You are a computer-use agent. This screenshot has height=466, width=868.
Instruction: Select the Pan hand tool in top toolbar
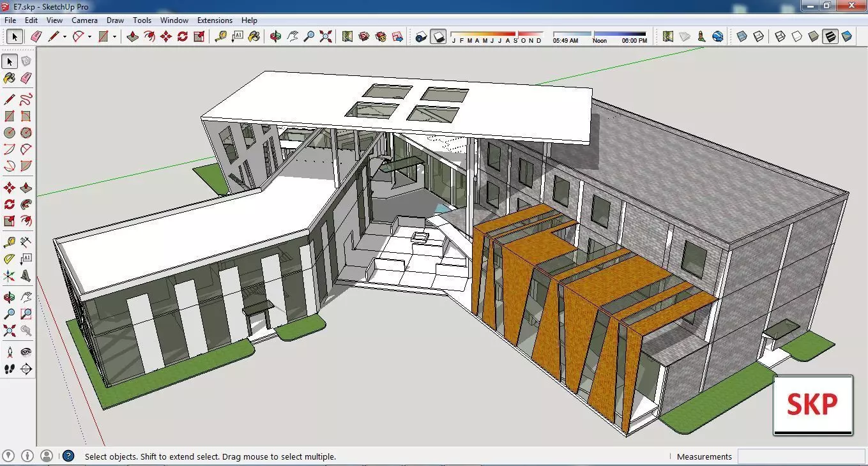[x=293, y=36]
